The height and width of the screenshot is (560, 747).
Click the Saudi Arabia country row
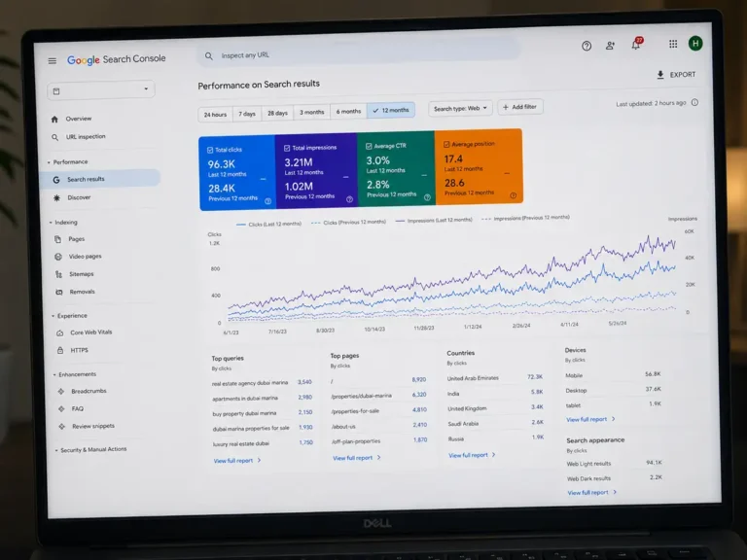click(495, 423)
